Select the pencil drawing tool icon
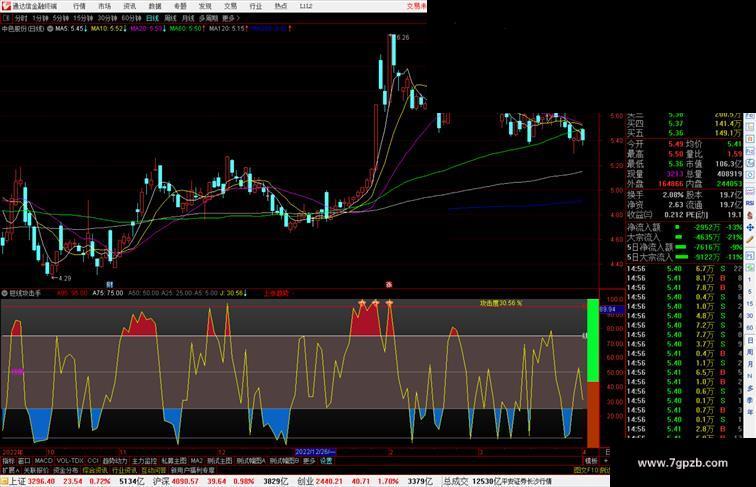 (750, 239)
